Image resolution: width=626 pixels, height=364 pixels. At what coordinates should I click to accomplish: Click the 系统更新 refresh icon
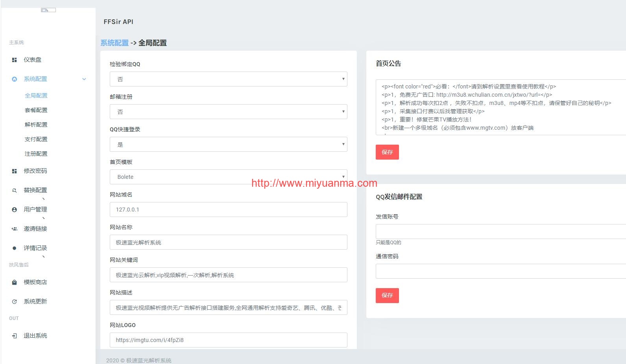click(x=15, y=301)
